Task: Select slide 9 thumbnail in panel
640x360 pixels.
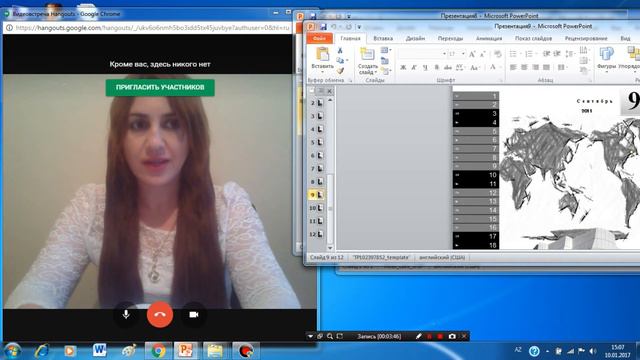Action: coord(320,195)
